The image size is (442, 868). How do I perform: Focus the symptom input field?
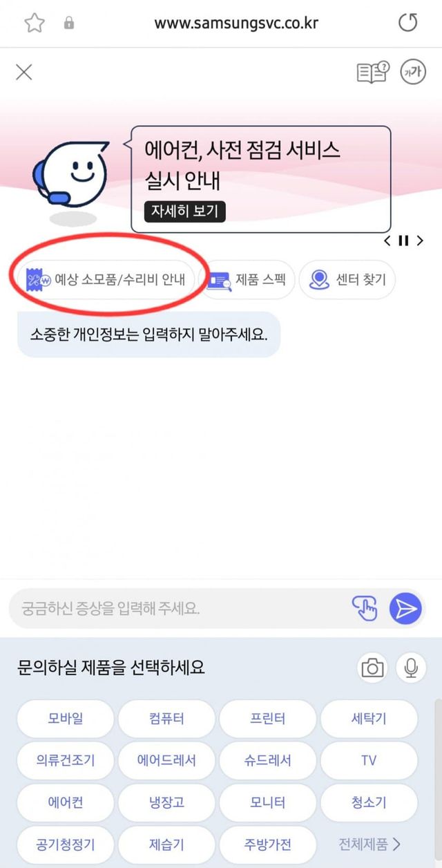pyautogui.click(x=180, y=608)
